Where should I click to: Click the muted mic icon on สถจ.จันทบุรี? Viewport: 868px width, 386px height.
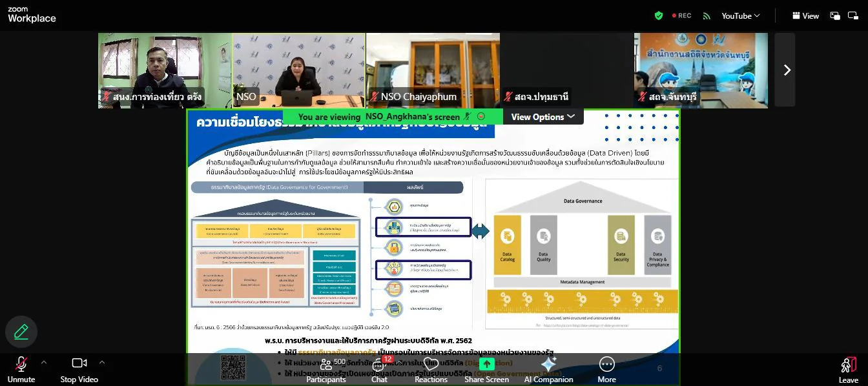[x=643, y=97]
